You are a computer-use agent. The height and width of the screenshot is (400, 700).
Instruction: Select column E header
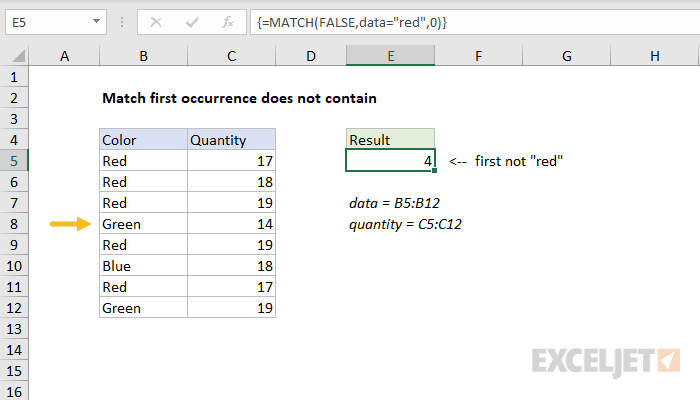(391, 56)
